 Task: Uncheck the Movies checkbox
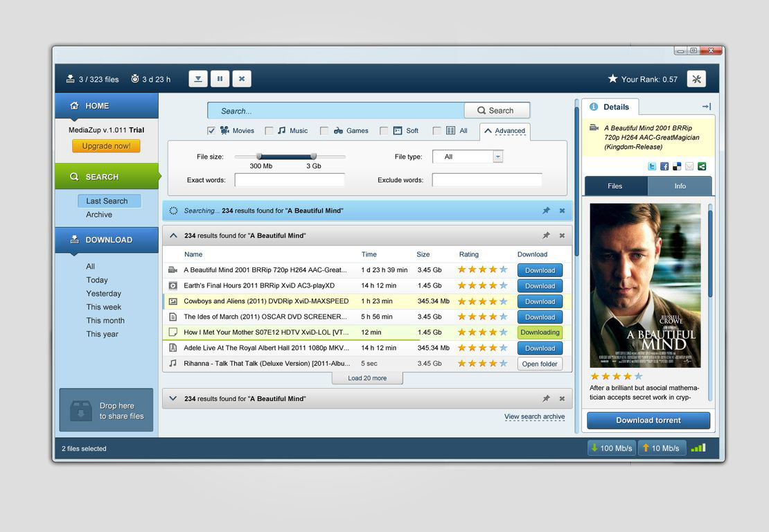click(x=211, y=130)
